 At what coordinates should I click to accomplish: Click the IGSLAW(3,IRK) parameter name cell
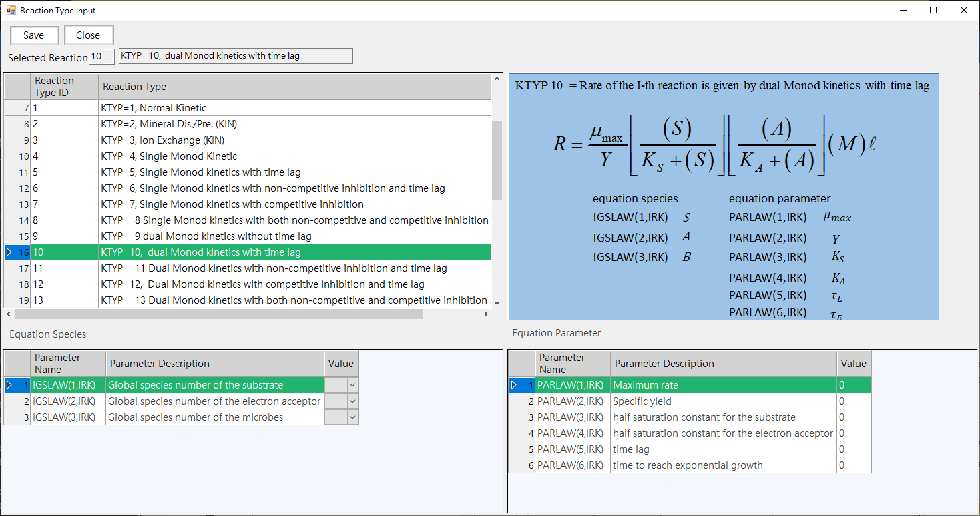[x=68, y=417]
